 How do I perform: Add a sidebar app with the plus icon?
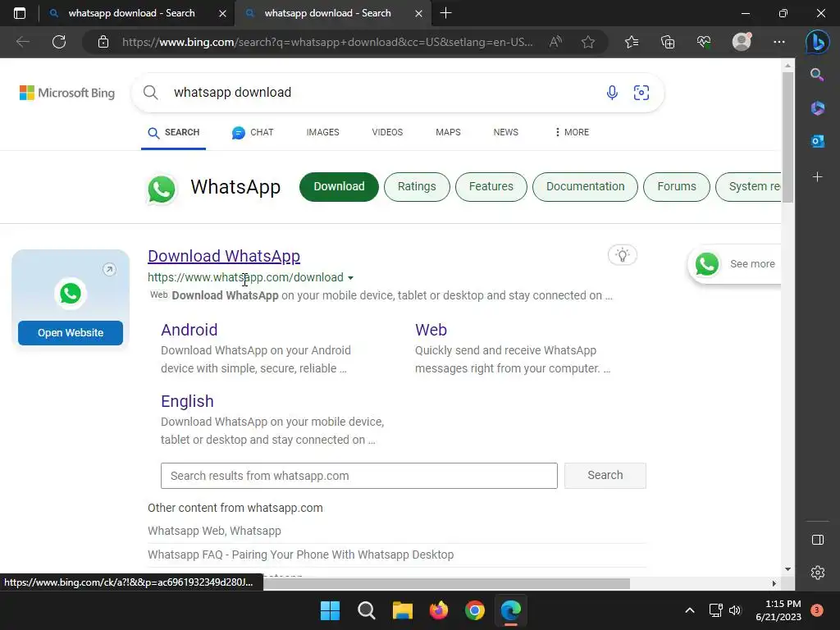point(818,177)
